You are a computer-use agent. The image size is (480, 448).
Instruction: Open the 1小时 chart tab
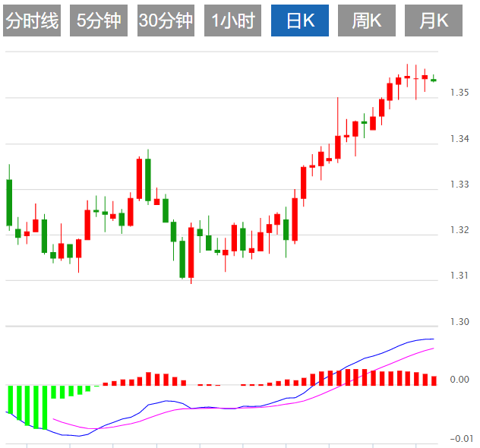[232, 21]
